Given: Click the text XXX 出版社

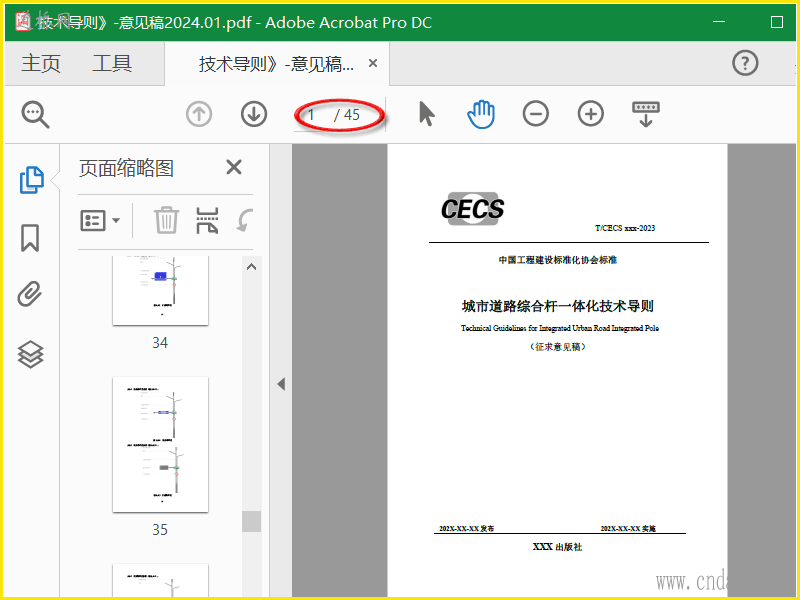Looking at the screenshot, I should pos(557,547).
